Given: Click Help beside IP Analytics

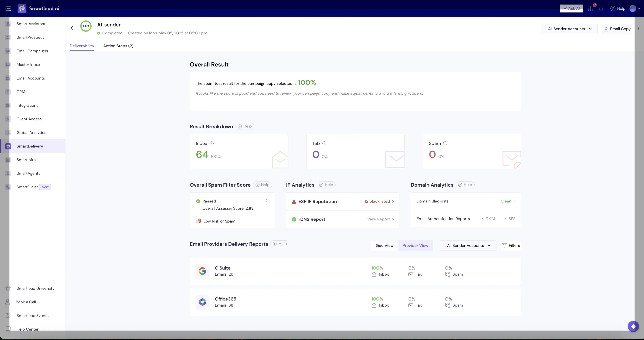Looking at the screenshot, I should [x=326, y=185].
